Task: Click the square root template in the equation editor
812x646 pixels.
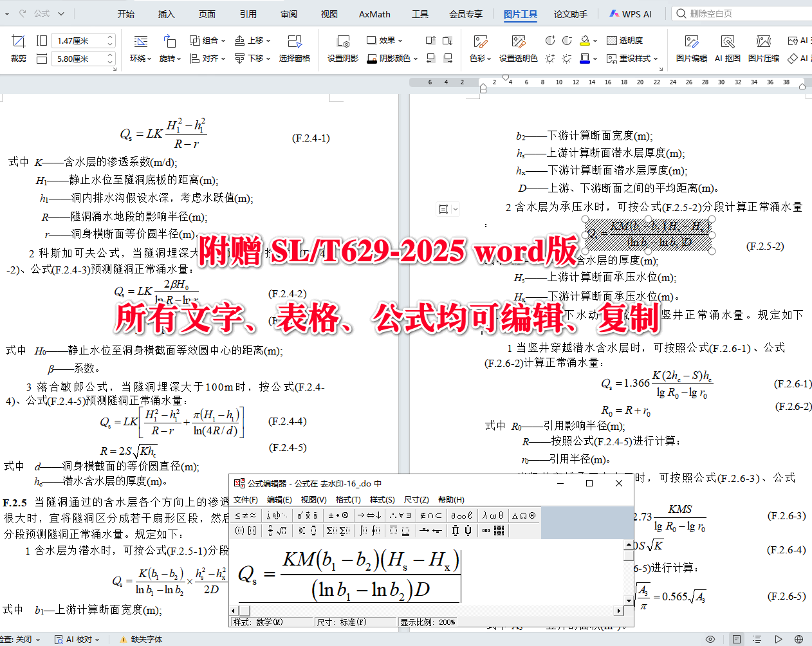Action: point(282,530)
